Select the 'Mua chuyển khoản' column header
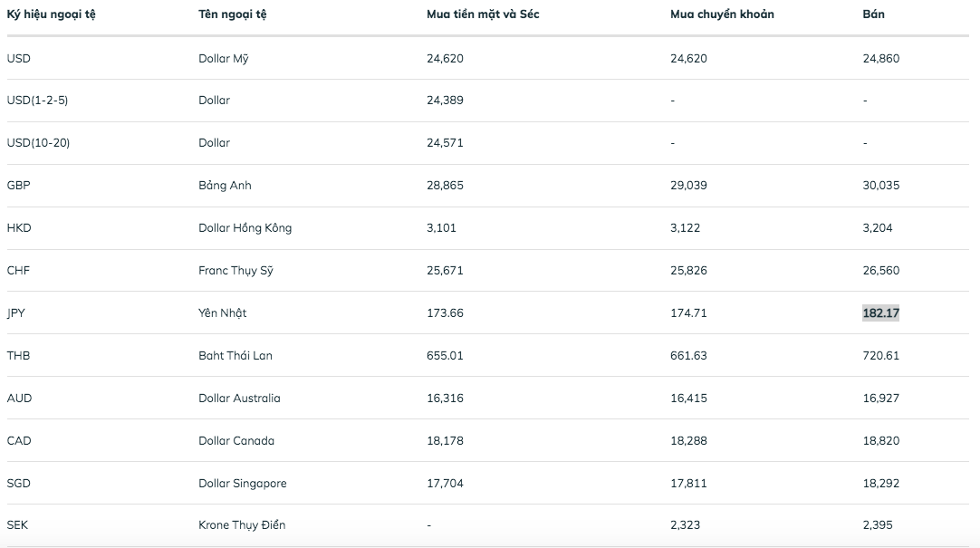This screenshot has width=980, height=548. [722, 14]
